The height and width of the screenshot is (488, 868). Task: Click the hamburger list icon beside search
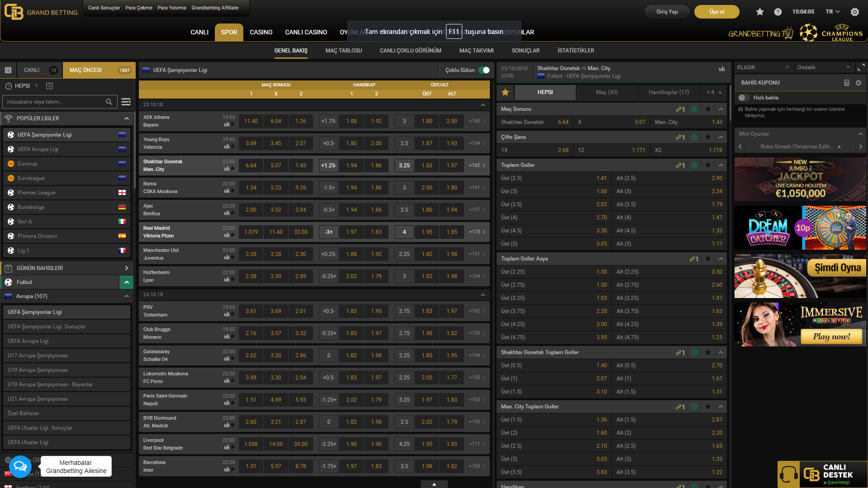(x=126, y=102)
